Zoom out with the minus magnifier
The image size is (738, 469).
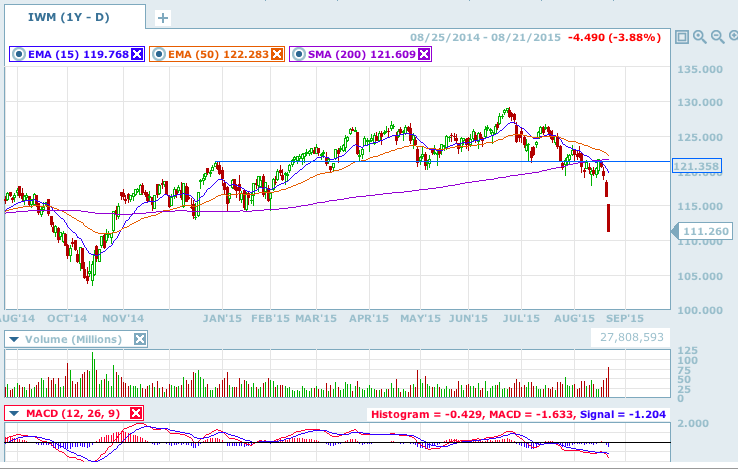pos(717,37)
